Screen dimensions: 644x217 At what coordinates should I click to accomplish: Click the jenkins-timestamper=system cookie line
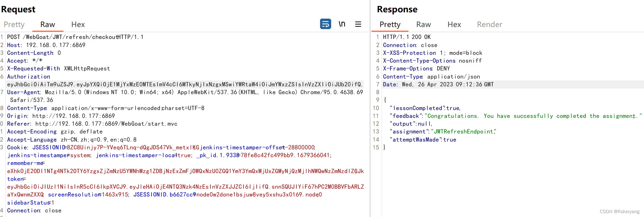pyautogui.click(x=49, y=155)
